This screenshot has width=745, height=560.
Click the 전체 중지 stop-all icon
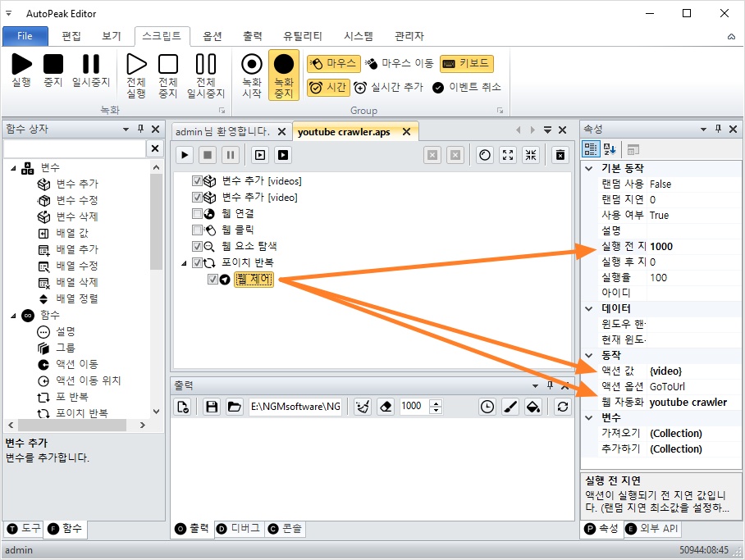click(167, 75)
